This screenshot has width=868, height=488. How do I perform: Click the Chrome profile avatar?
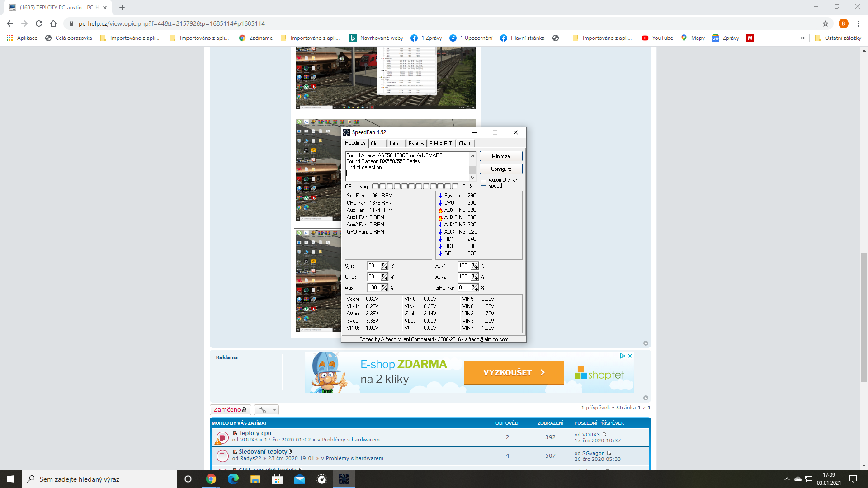coord(843,23)
